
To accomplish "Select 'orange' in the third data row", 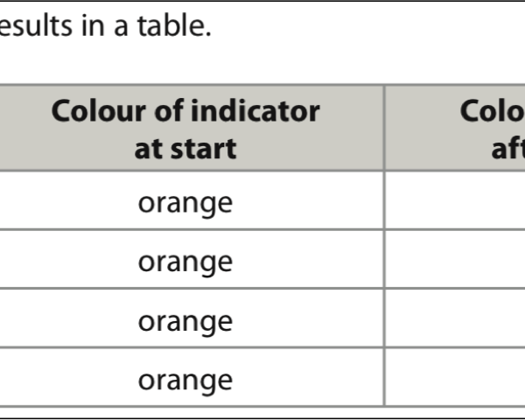I will (x=185, y=323).
